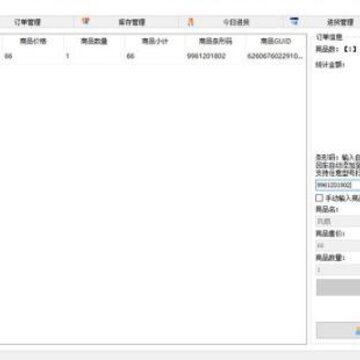The height and width of the screenshot is (360, 360).
Task: Sort by the 商品小计 column header
Action: 155,41
